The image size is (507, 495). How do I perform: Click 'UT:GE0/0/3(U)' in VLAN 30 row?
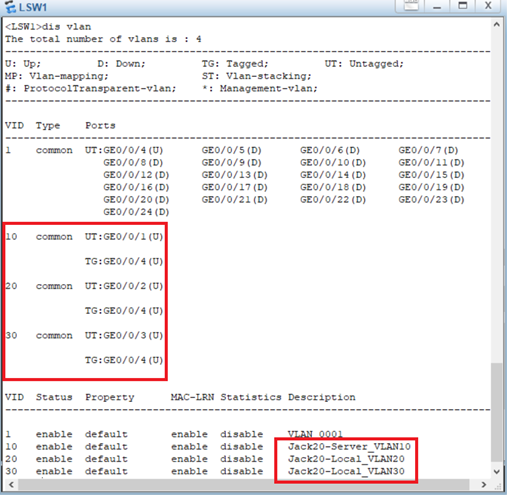click(124, 335)
